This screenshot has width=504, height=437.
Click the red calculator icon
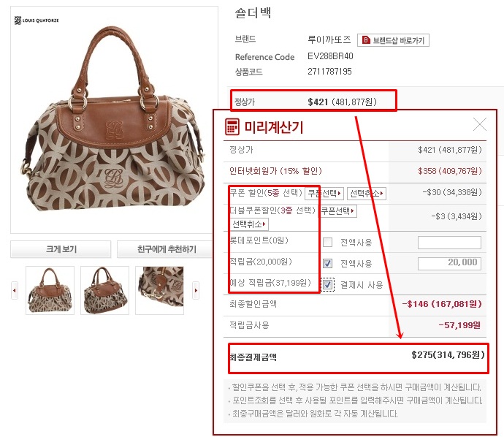point(232,126)
